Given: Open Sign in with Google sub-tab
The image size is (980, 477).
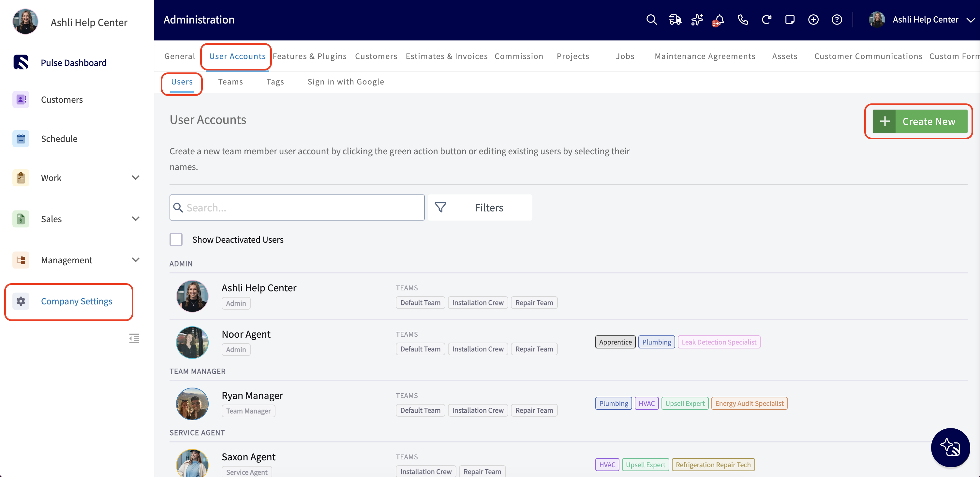Looking at the screenshot, I should (346, 82).
